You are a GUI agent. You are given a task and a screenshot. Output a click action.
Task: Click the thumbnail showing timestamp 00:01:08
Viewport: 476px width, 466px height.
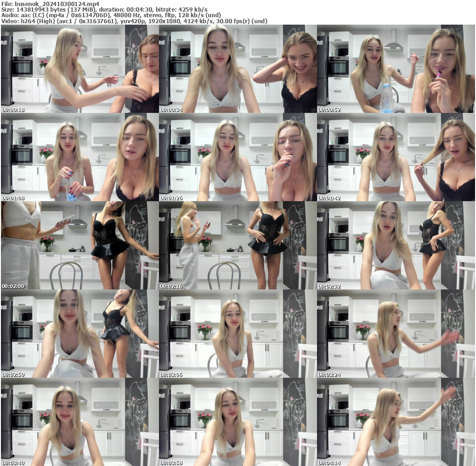coord(79,158)
